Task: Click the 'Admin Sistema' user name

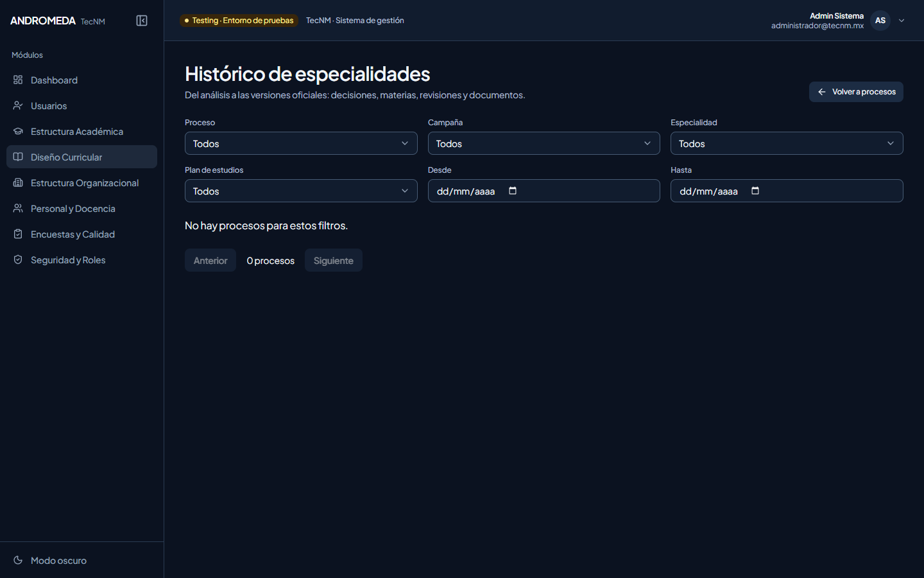Action: tap(837, 15)
